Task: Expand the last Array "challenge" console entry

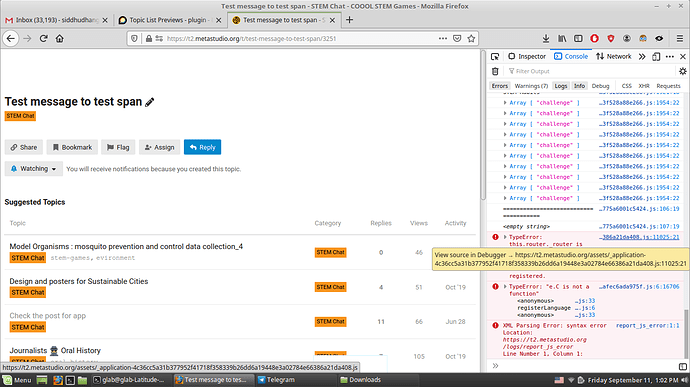Action: pos(505,198)
